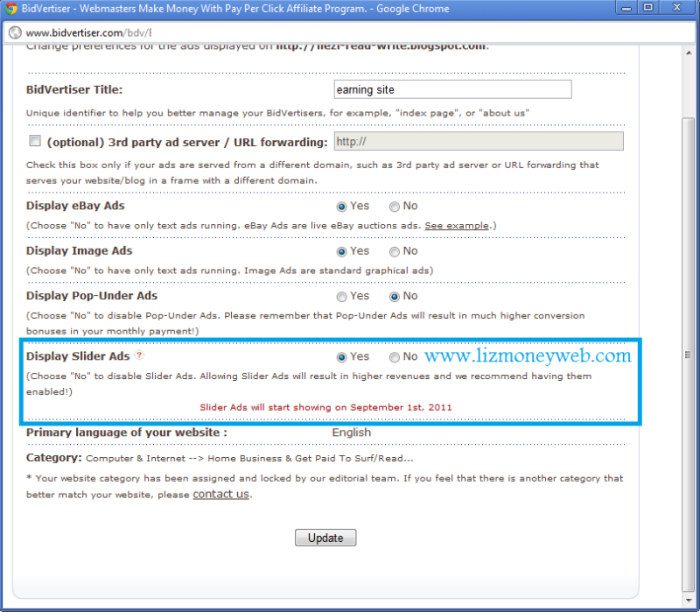Click the Chrome window title text

[235, 9]
